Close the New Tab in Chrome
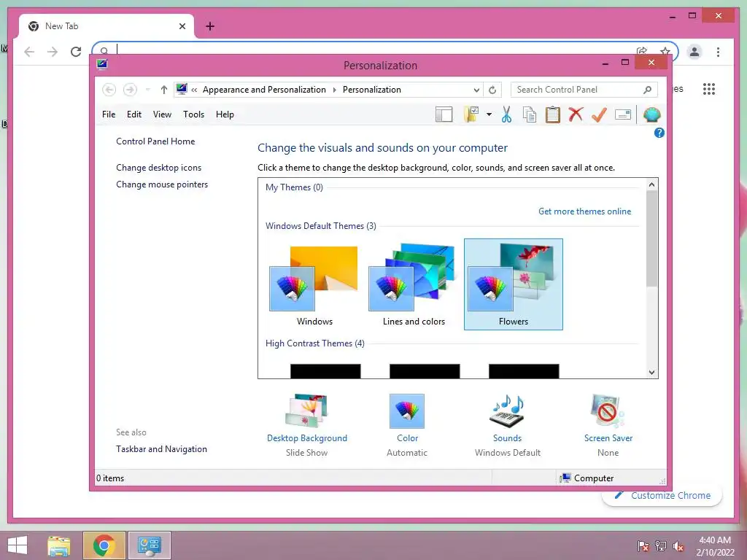 (x=182, y=26)
